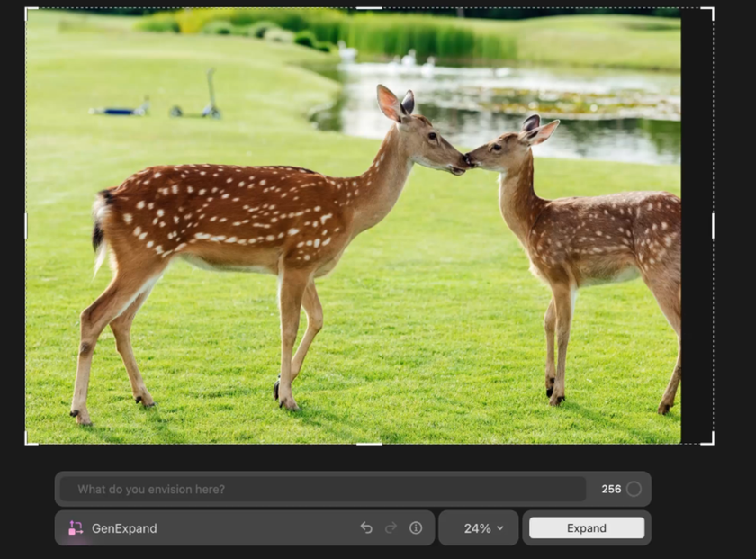
Task: Open the 24% zoom level dropdown
Action: [x=478, y=528]
